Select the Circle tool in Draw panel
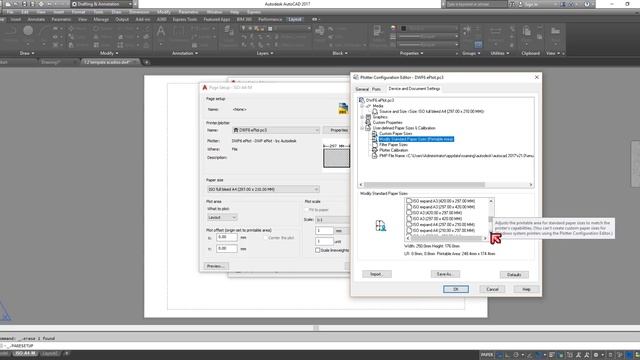 pos(28,31)
